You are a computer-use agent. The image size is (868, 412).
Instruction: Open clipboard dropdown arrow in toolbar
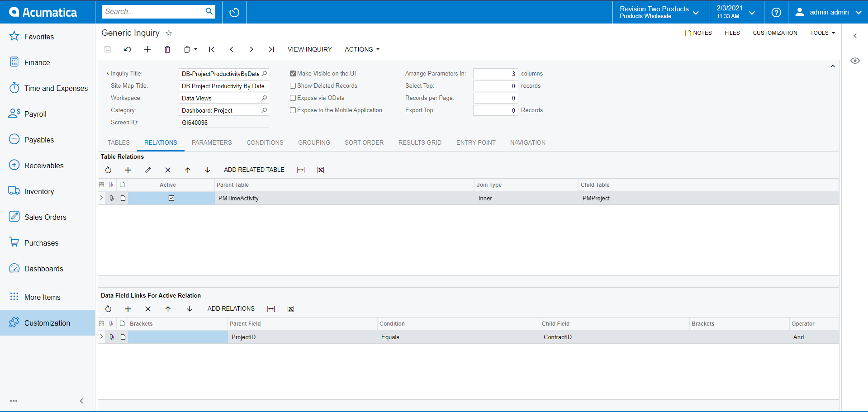[x=196, y=49]
